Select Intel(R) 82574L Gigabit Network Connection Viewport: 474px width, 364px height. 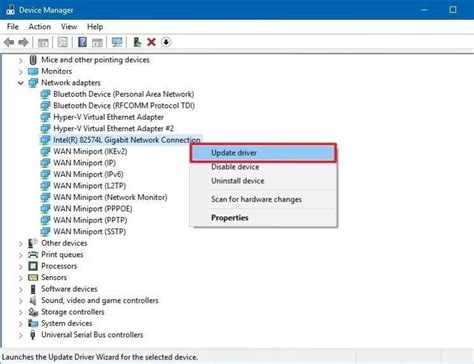pyautogui.click(x=127, y=140)
